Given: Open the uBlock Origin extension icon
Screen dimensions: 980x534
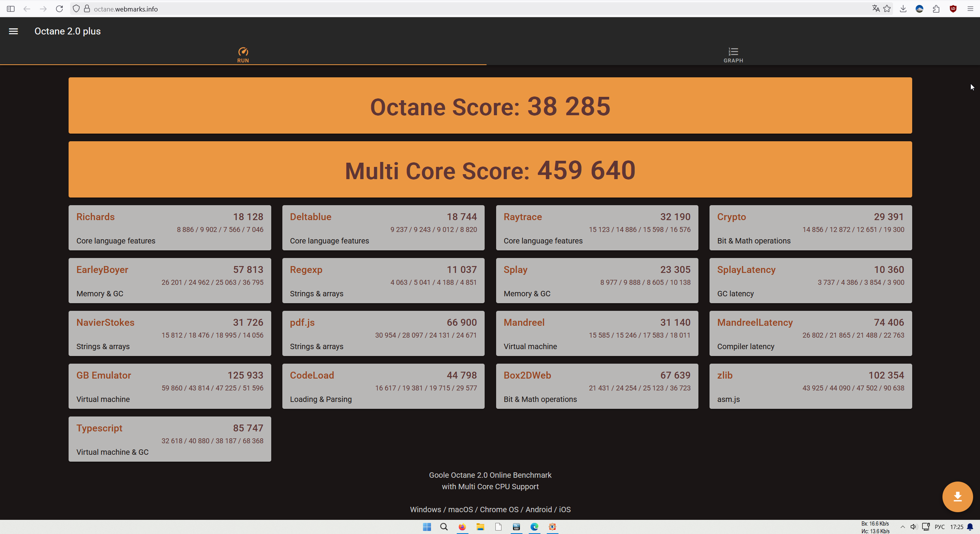Looking at the screenshot, I should click(x=953, y=9).
